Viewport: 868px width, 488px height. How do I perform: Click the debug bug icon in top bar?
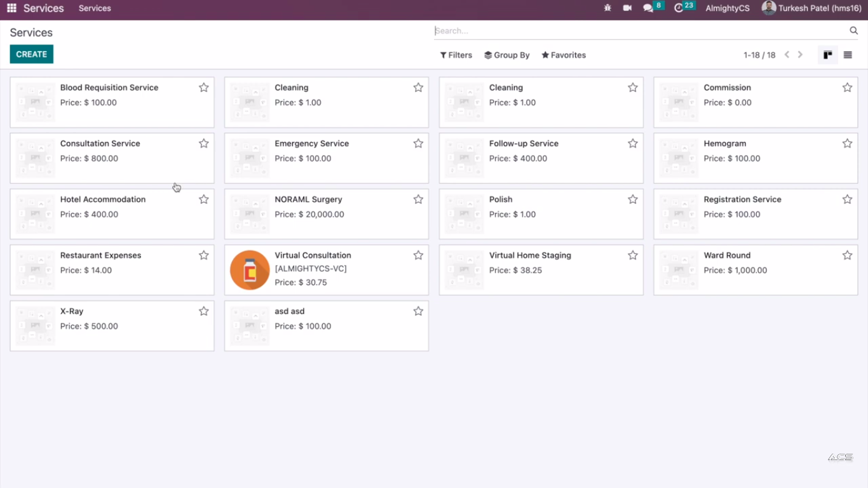click(x=607, y=8)
